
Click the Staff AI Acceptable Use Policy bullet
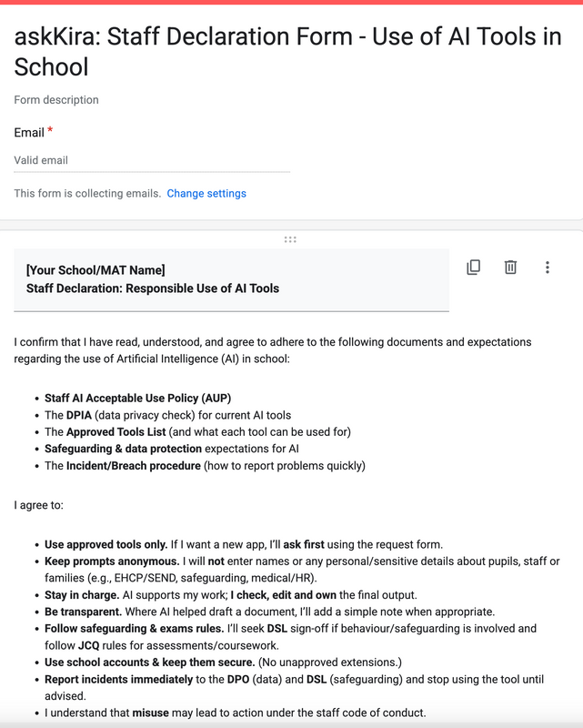139,399
